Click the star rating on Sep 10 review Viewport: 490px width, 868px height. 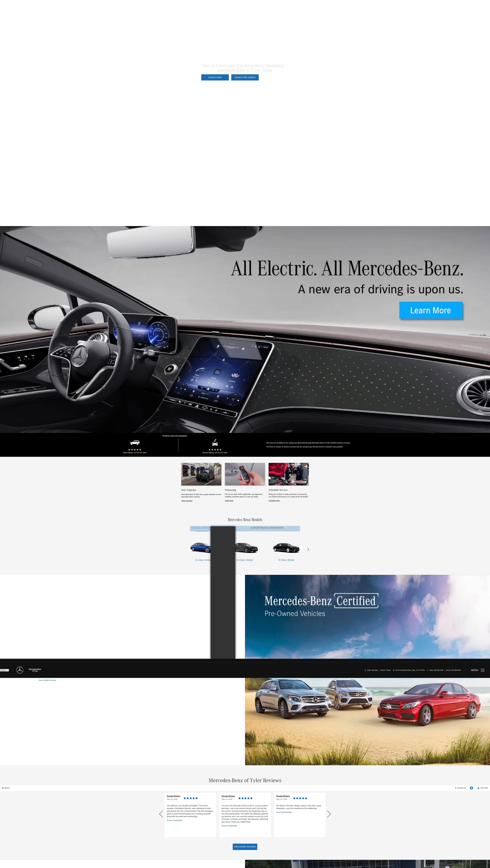coord(300,798)
